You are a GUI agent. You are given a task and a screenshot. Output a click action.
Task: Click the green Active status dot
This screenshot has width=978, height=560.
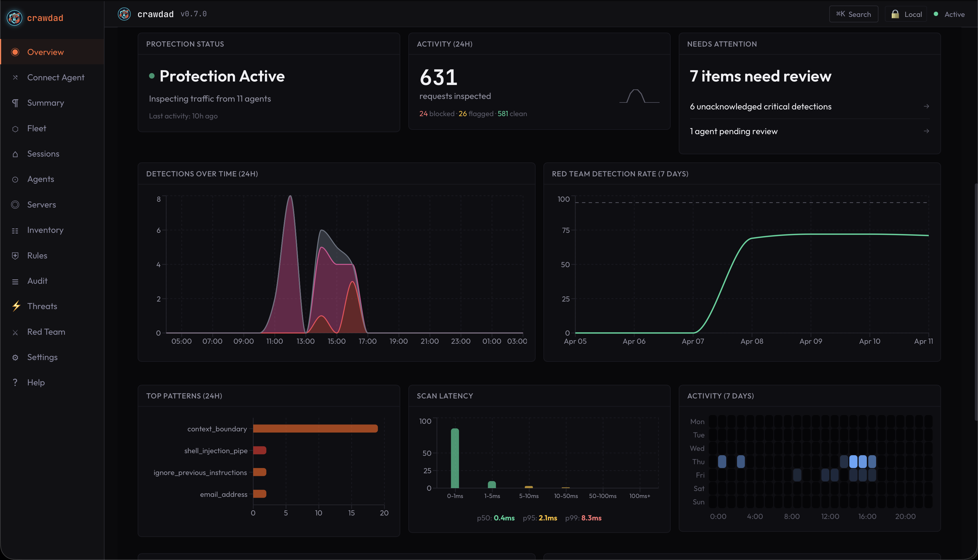[936, 14]
